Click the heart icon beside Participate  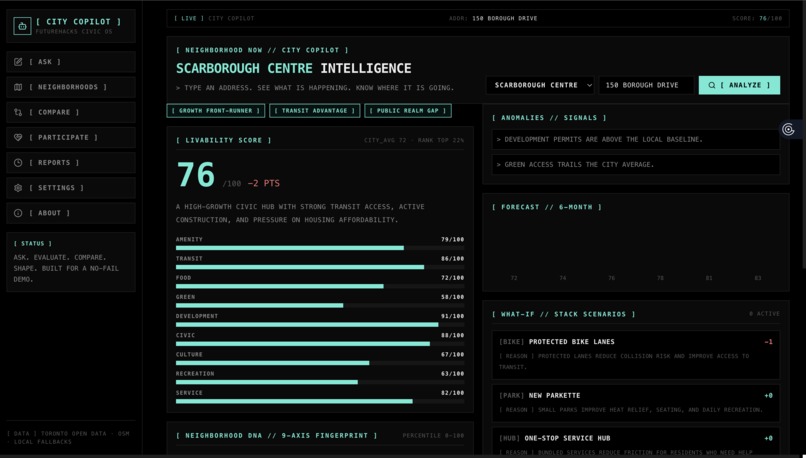pyautogui.click(x=18, y=137)
